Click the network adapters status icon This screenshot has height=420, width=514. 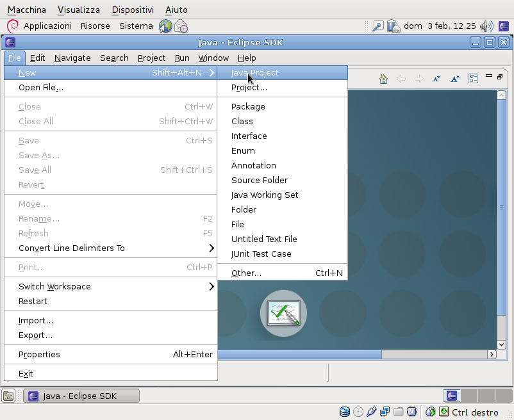(x=385, y=412)
